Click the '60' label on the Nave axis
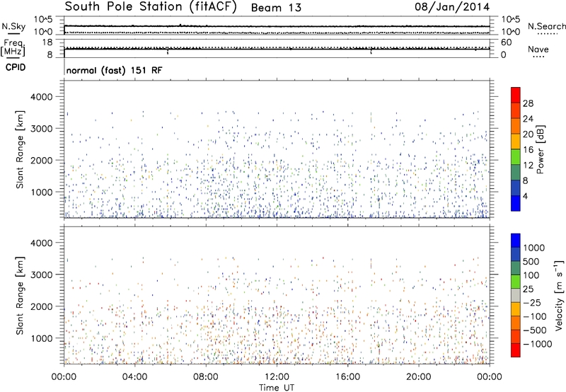Image resolution: width=566 pixels, height=392 pixels. tap(506, 42)
